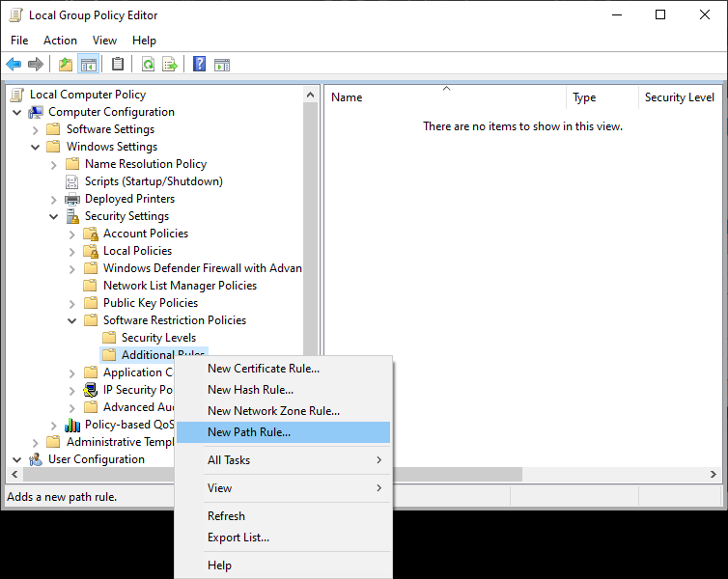Open the Action menu in menu bar
The width and height of the screenshot is (728, 579).
(60, 41)
